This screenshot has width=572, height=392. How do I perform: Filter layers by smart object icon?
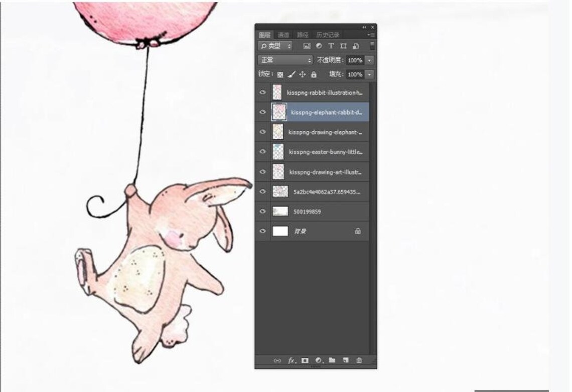pyautogui.click(x=356, y=46)
